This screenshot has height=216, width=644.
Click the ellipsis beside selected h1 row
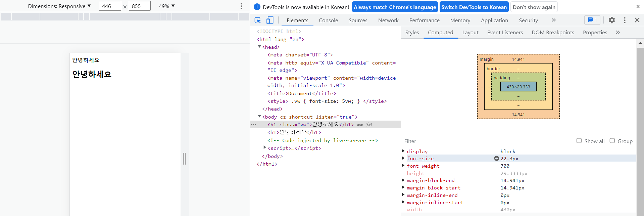tap(254, 125)
